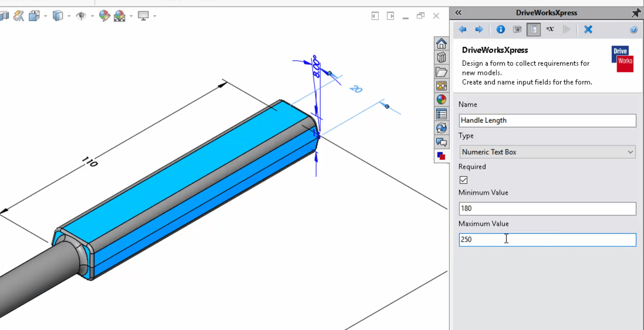Open the DriveWorksXpress info page icon
This screenshot has width=644, height=330.
[500, 30]
